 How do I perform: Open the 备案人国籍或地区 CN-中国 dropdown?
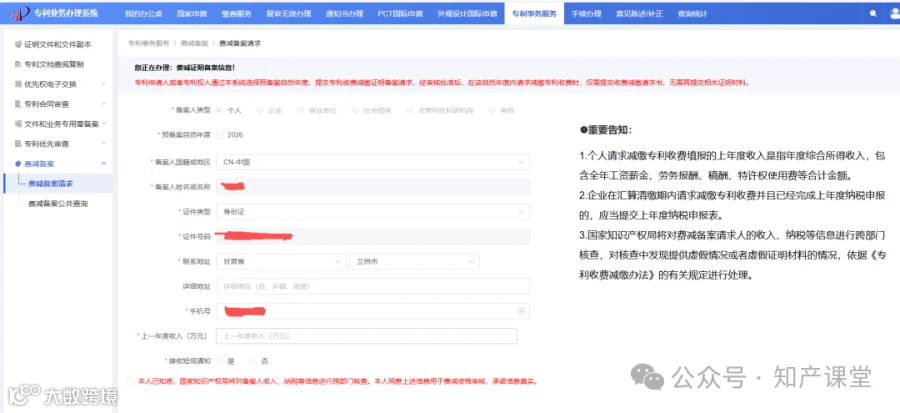pyautogui.click(x=373, y=162)
